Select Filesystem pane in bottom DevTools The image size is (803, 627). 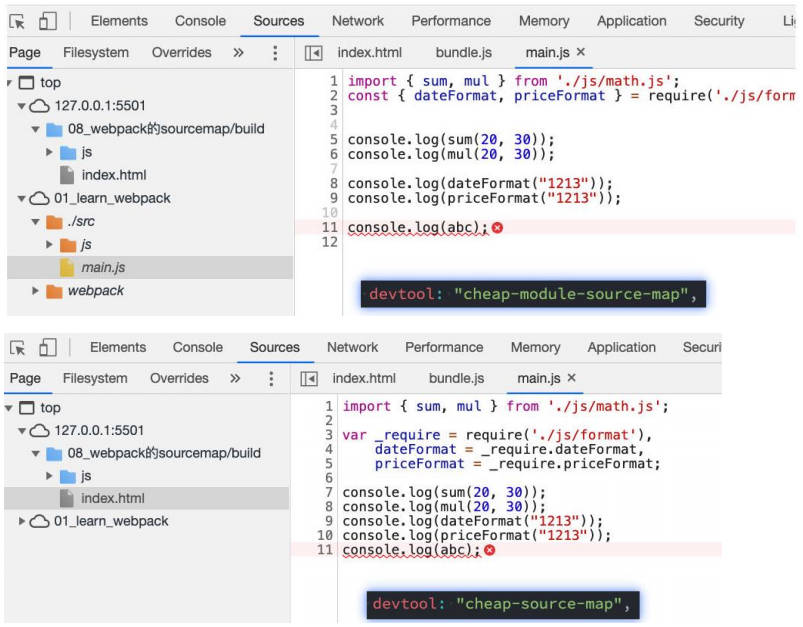pyautogui.click(x=95, y=378)
